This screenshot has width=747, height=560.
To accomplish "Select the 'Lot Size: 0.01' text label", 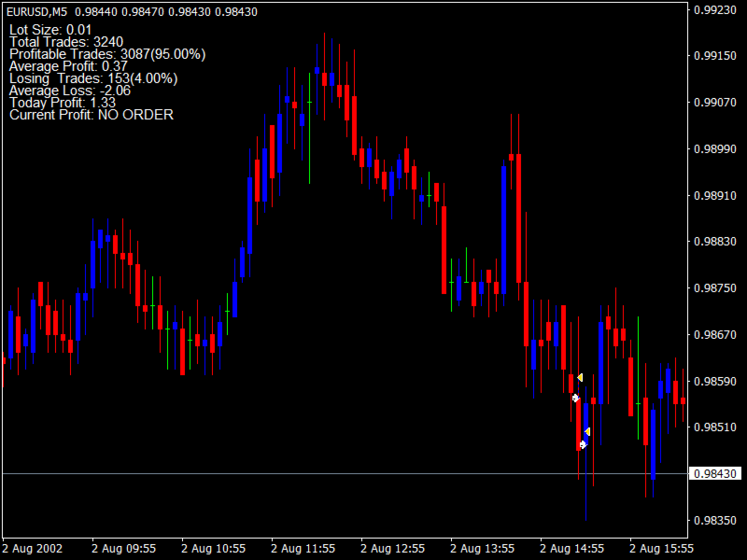I will [x=50, y=30].
